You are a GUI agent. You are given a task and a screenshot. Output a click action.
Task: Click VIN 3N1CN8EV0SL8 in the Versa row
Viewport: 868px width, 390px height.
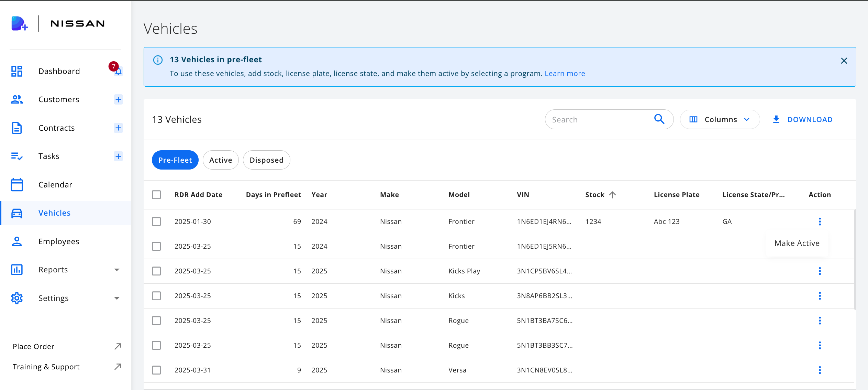[x=544, y=370]
